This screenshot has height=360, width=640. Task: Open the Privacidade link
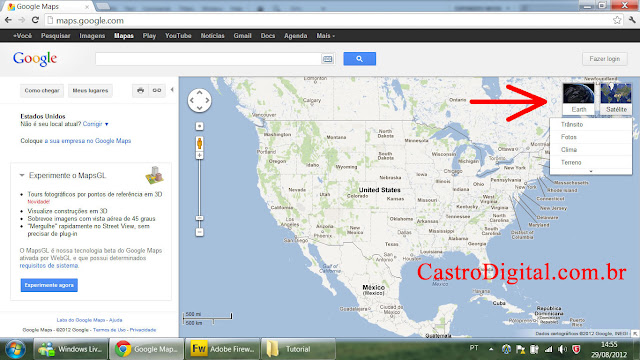pyautogui.click(x=143, y=330)
